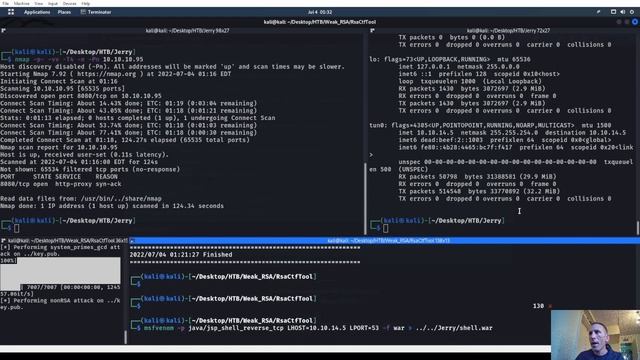
Task: Click grouping icon of highlighted bottom-right pane
Action: click(x=132, y=241)
